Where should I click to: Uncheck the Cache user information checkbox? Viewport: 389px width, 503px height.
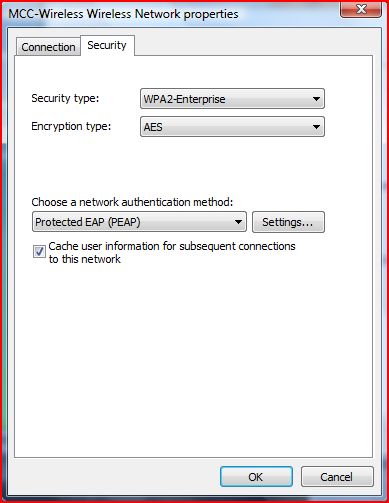[39, 251]
